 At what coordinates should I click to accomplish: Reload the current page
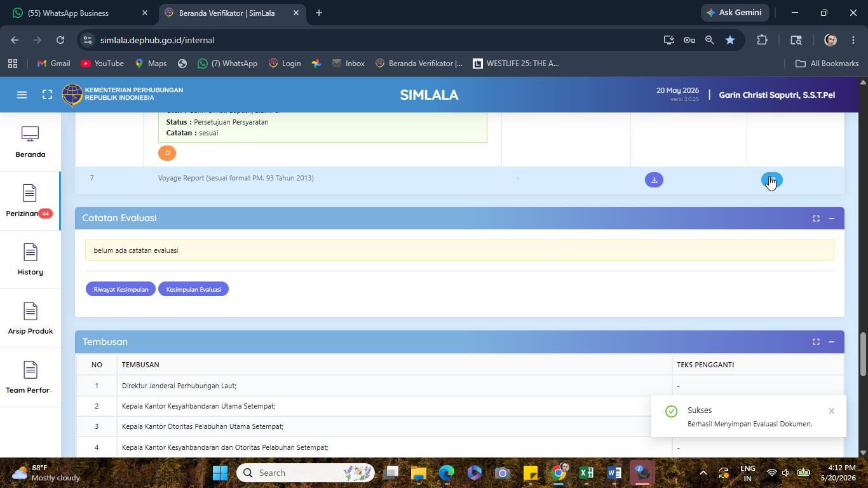[x=60, y=40]
